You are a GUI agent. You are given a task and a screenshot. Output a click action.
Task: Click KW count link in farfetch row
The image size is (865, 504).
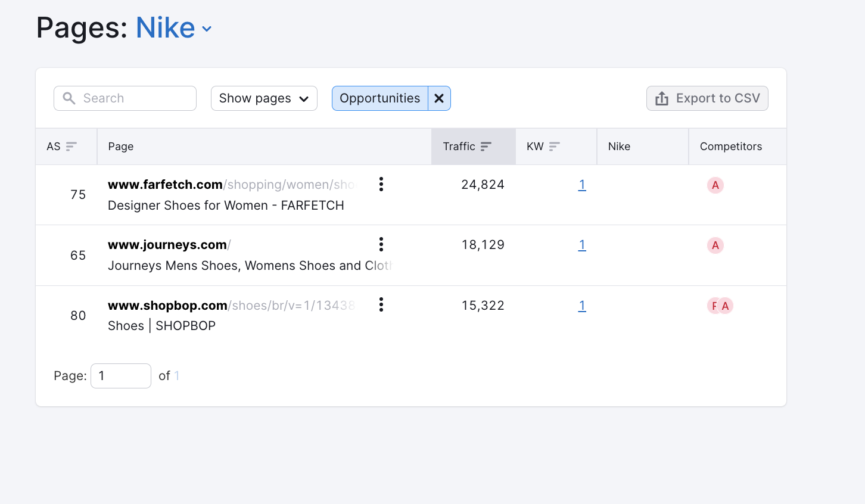point(582,185)
